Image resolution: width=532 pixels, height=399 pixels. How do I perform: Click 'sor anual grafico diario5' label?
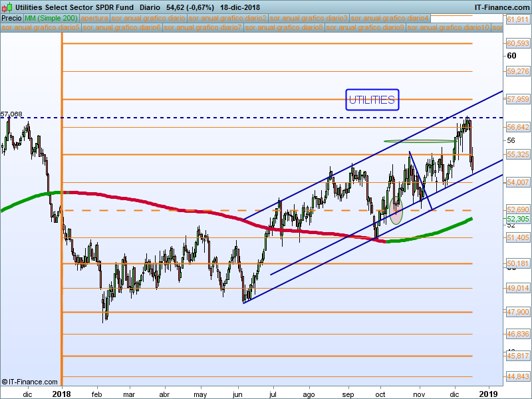tap(41, 28)
